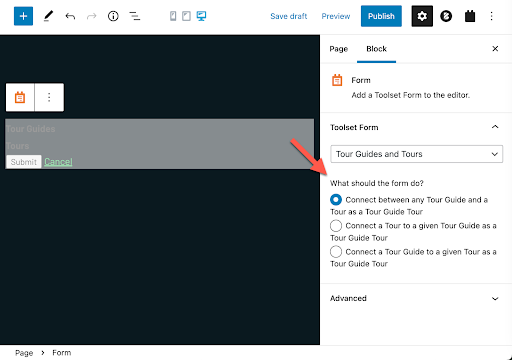Screen dimensions: 512x360
Task: Publish the page
Action: pyautogui.click(x=381, y=16)
